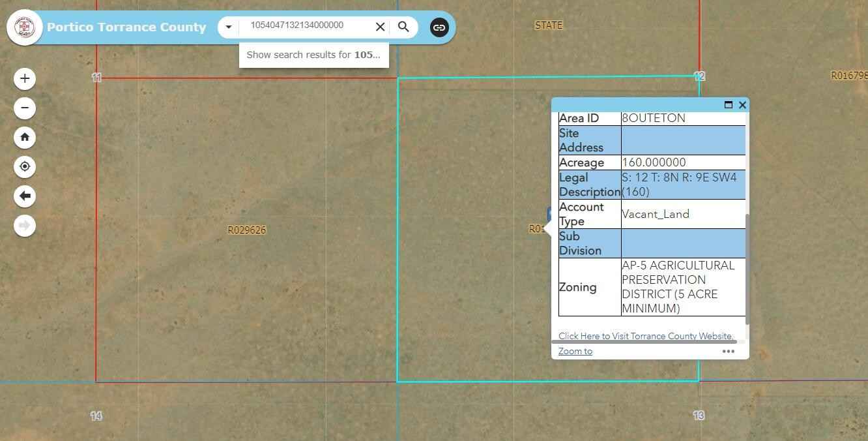Click the zoom out minus button
Viewport: 868px width, 441px height.
pos(25,108)
